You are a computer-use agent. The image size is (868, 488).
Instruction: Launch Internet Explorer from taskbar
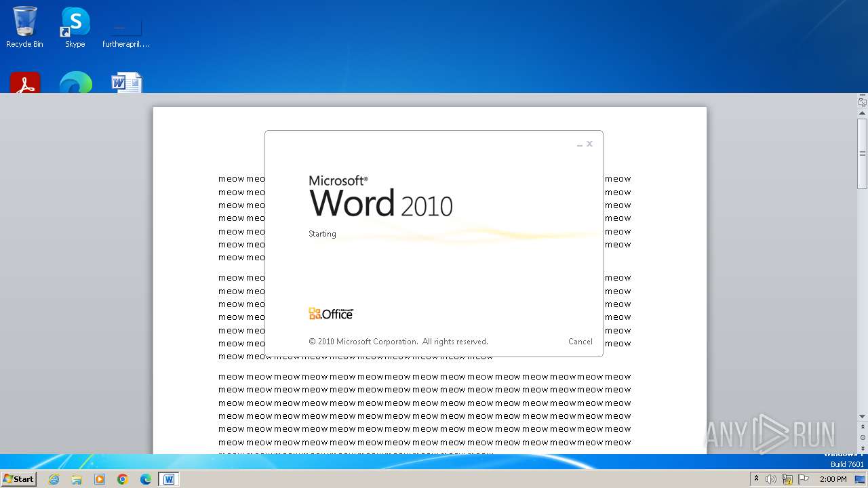[x=54, y=479]
